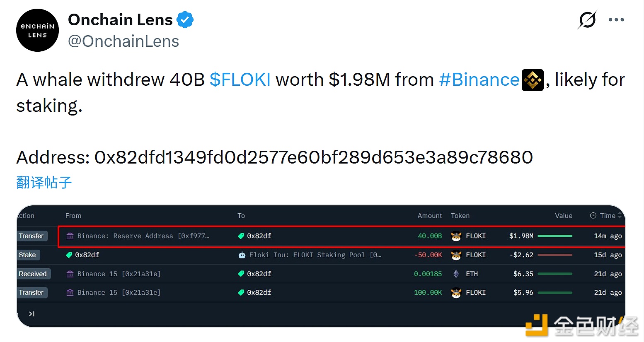Open the three-dot more options menu
This screenshot has width=644, height=342.
tap(616, 19)
